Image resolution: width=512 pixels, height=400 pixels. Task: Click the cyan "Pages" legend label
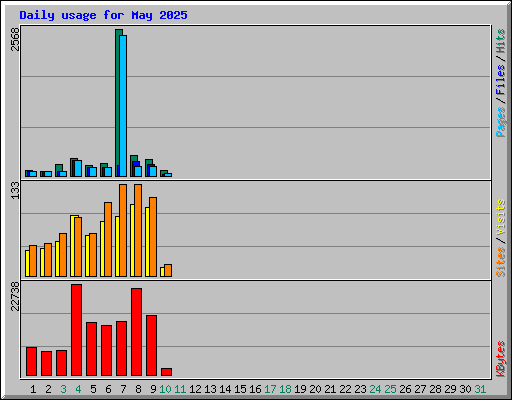coord(501,122)
